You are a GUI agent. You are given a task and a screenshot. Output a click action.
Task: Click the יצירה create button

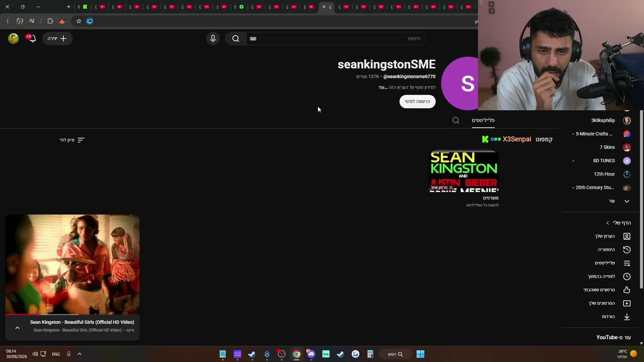pos(57,38)
